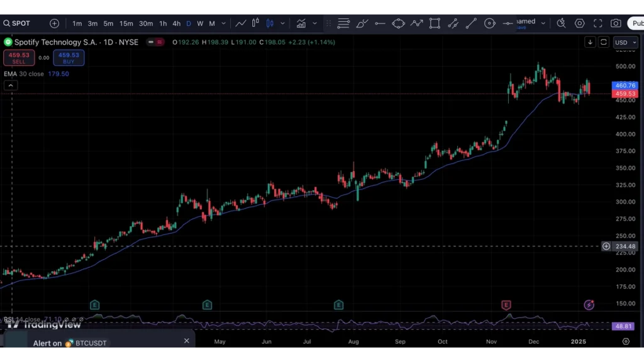Select the 5m timeframe
Viewport: 644px width, 362px height.
point(108,23)
